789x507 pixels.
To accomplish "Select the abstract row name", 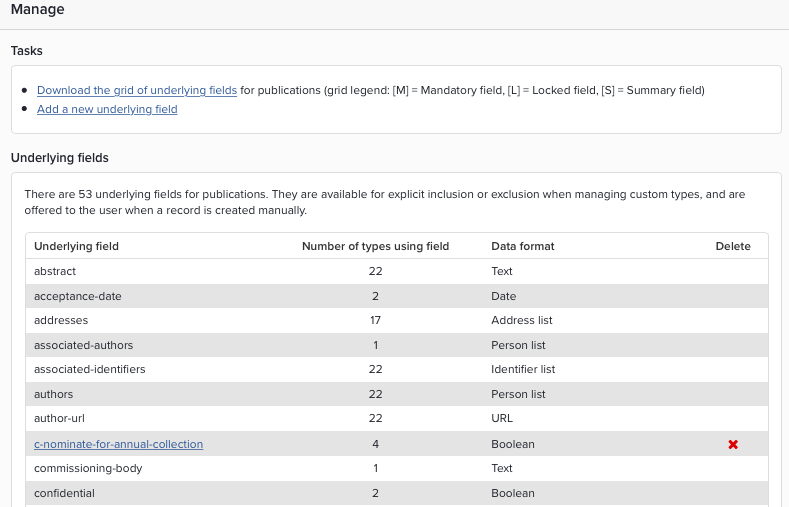I will click(55, 271).
